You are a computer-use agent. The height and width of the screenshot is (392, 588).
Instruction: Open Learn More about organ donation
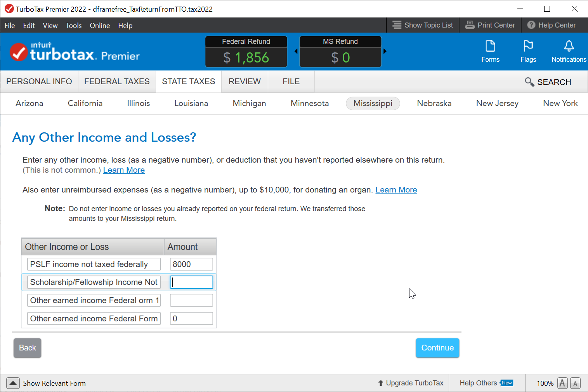(396, 190)
